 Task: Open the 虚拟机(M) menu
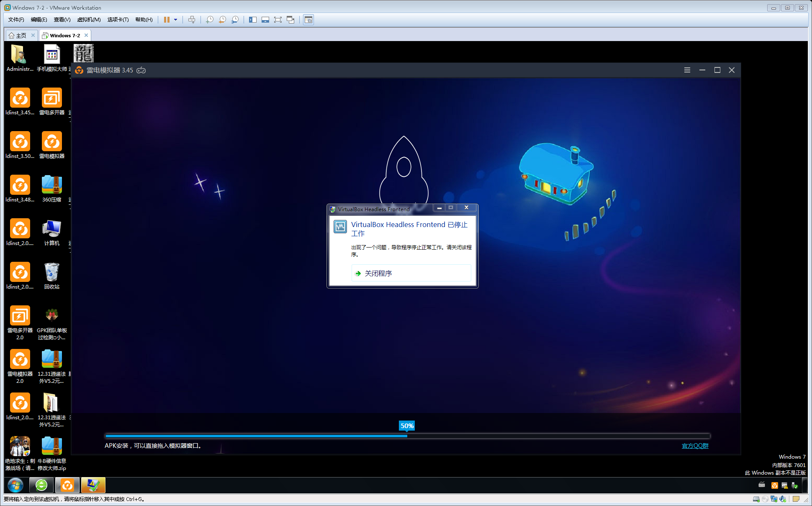(89, 20)
